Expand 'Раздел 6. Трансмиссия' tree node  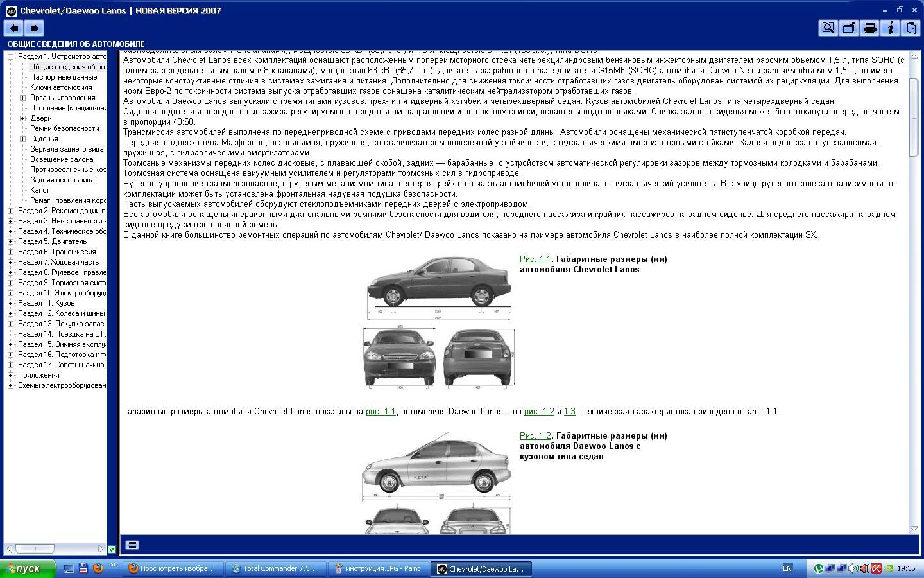[x=11, y=252]
